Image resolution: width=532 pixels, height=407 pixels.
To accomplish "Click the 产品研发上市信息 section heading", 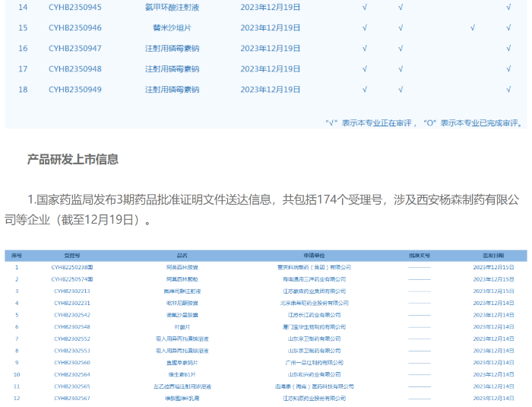I will coord(73,160).
